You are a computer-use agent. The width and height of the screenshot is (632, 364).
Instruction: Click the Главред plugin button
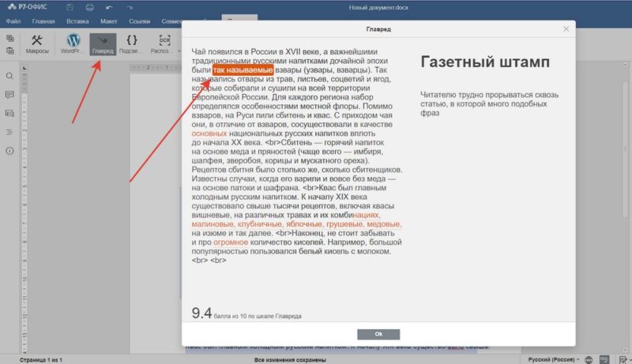(103, 43)
